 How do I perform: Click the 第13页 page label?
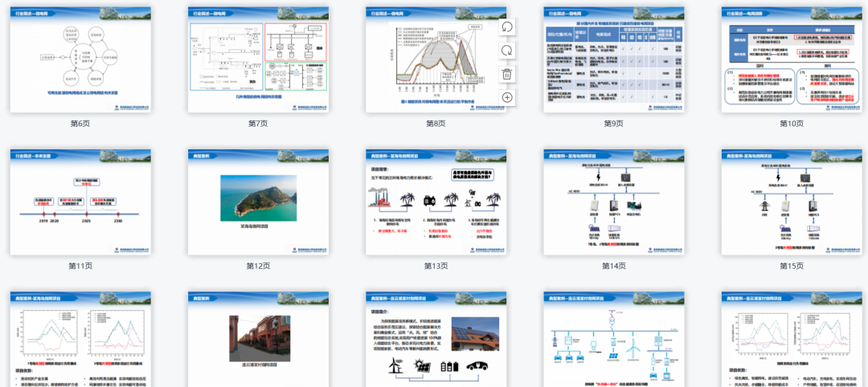click(x=436, y=266)
